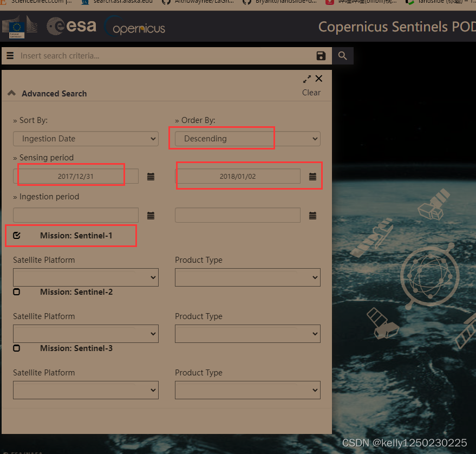
Task: Click the Copernicus logo in header
Action: tap(135, 27)
